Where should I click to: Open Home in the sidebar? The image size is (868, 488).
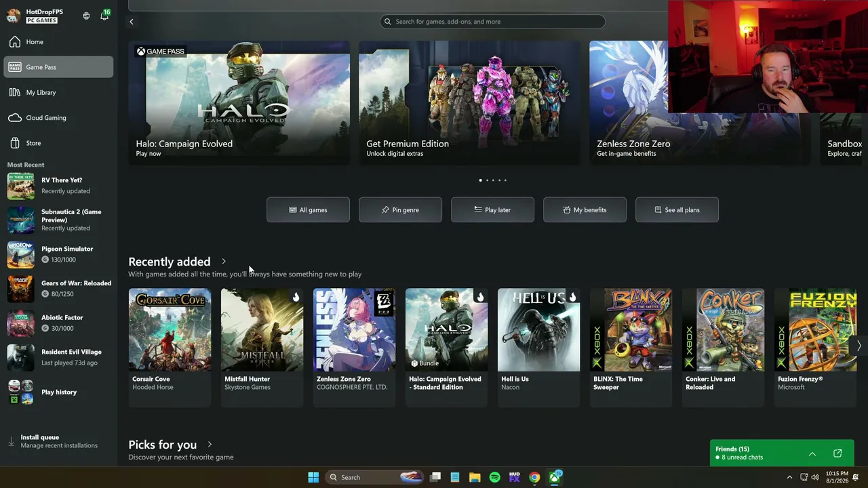[58, 42]
